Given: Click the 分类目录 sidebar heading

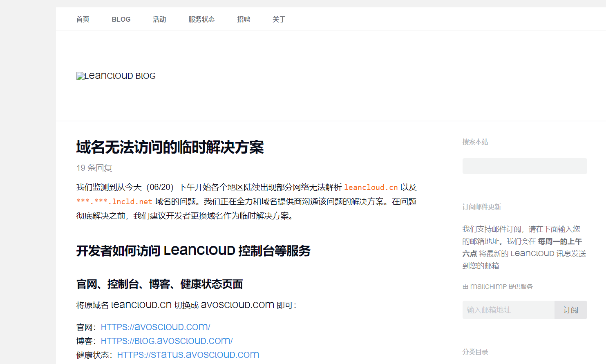Looking at the screenshot, I should pos(475,352).
